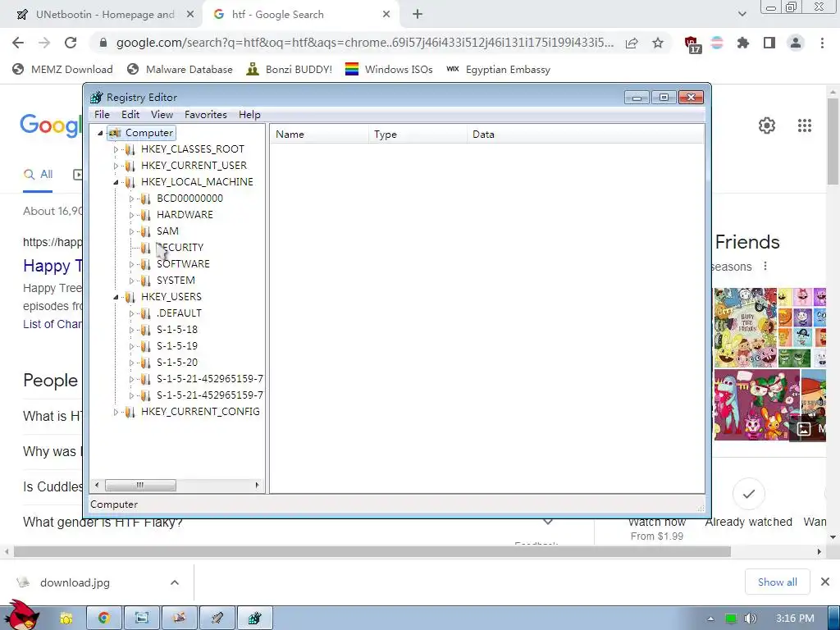Select the SYSTEM folder icon
This screenshot has height=630, width=840.
coord(145,281)
